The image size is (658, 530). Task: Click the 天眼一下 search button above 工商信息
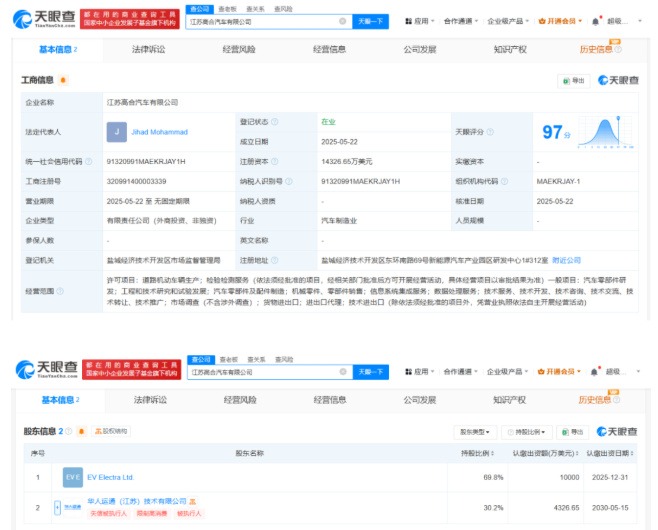(x=371, y=21)
